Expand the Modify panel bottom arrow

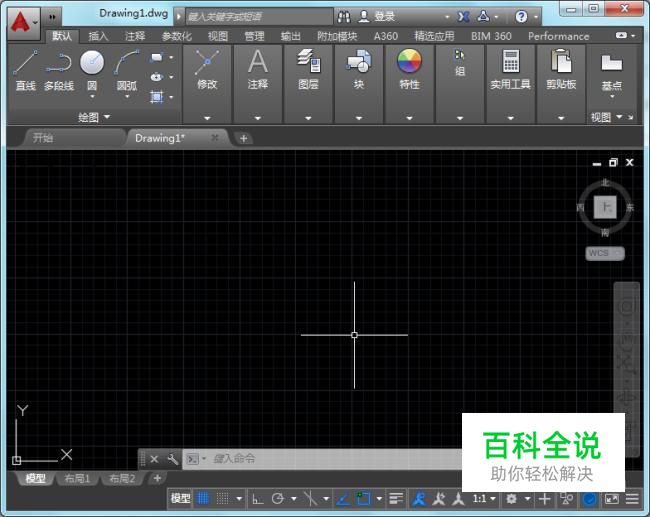207,118
